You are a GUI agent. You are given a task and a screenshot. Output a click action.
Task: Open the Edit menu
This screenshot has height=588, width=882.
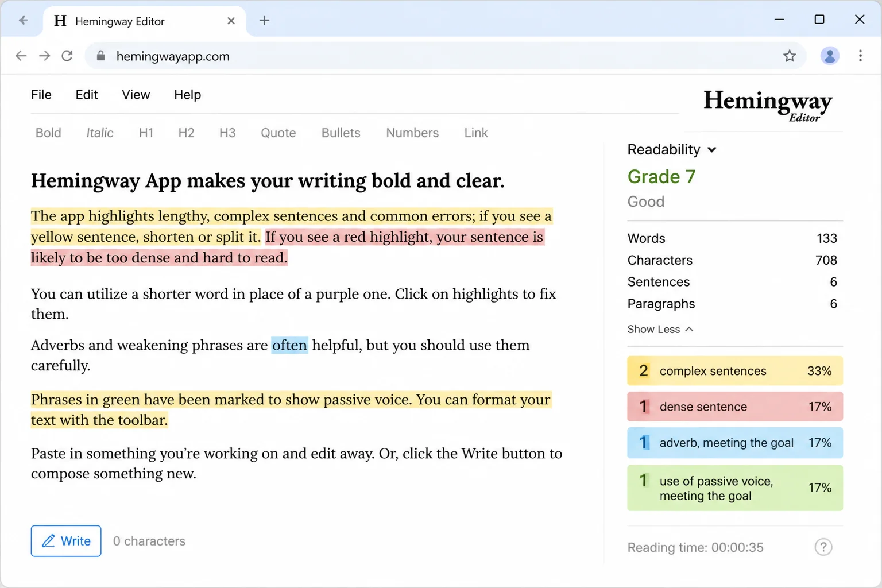[x=87, y=95]
